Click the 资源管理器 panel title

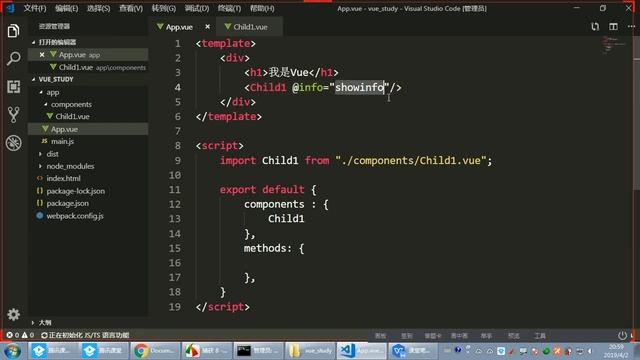tap(54, 26)
